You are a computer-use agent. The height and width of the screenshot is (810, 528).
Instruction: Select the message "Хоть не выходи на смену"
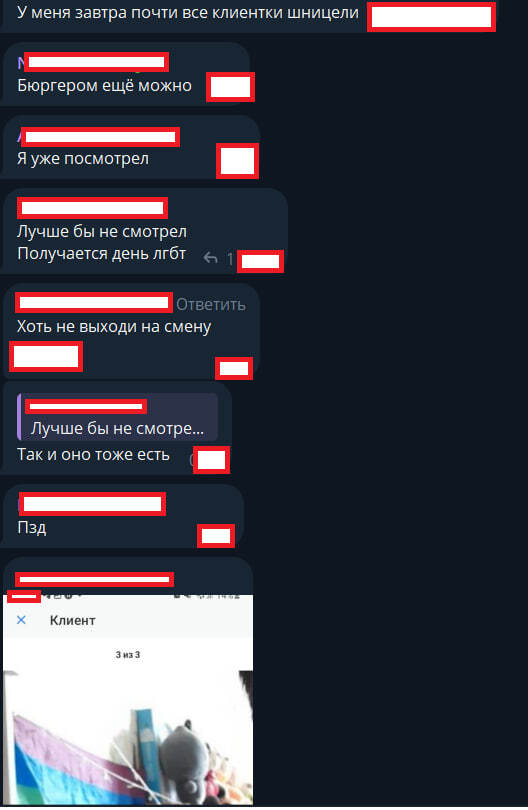point(114,326)
